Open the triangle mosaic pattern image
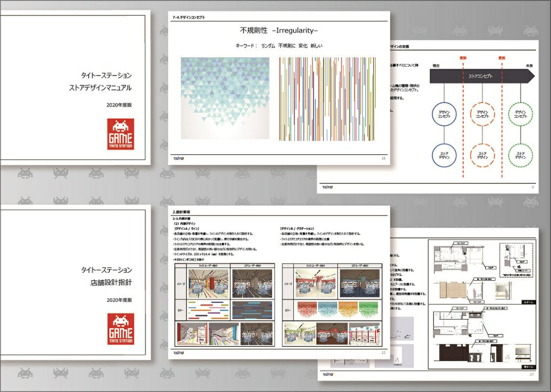The height and width of the screenshot is (392, 551). tap(224, 98)
